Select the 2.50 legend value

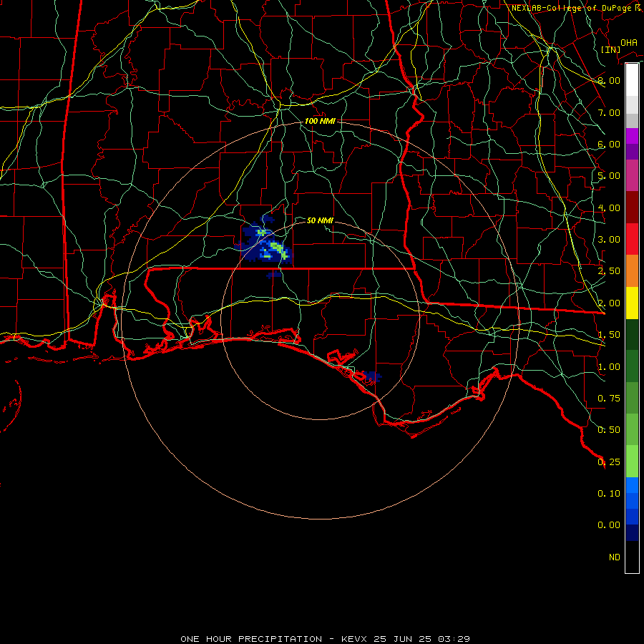click(x=609, y=271)
